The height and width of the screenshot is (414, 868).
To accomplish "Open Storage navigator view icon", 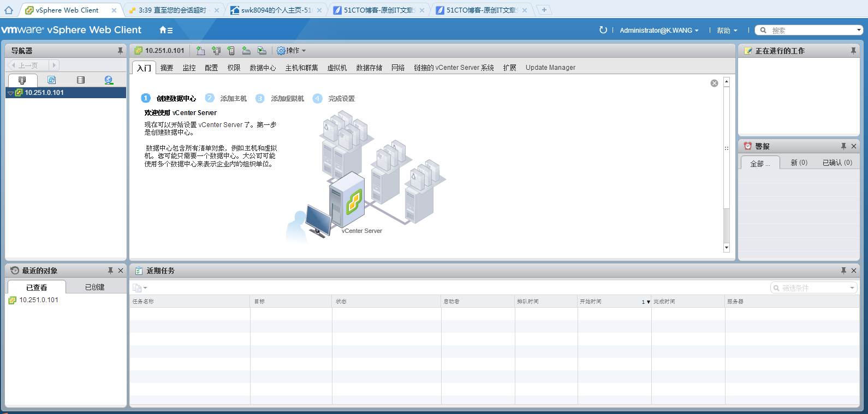I will (x=81, y=80).
